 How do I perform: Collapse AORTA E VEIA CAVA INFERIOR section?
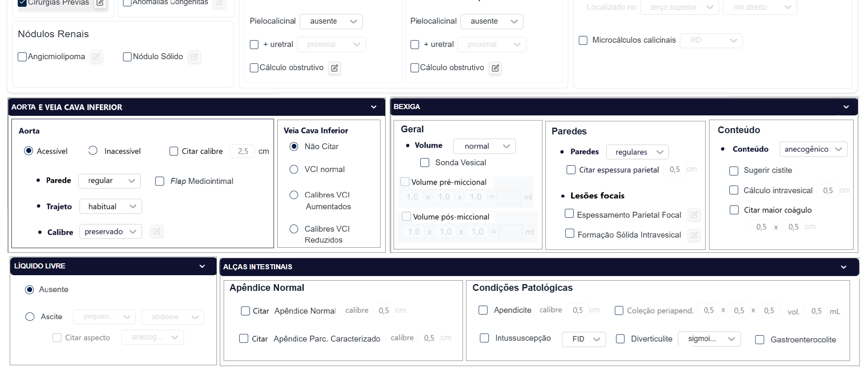pos(374,107)
